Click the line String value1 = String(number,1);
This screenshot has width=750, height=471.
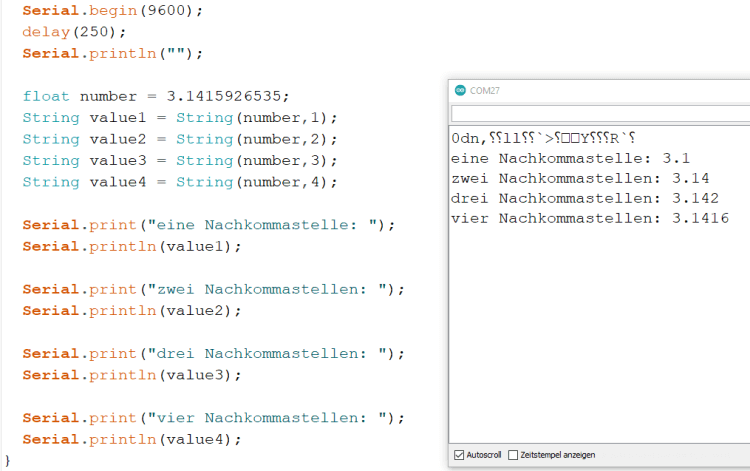click(180, 118)
